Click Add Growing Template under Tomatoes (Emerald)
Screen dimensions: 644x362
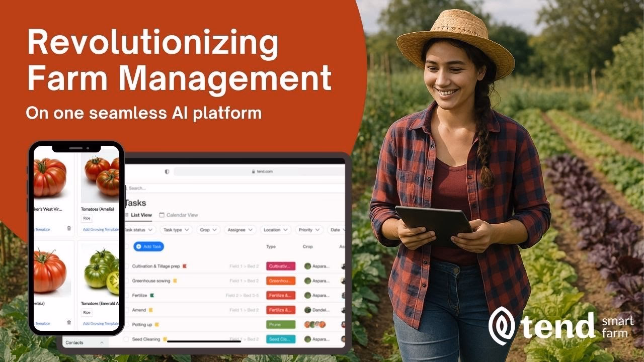(x=101, y=323)
